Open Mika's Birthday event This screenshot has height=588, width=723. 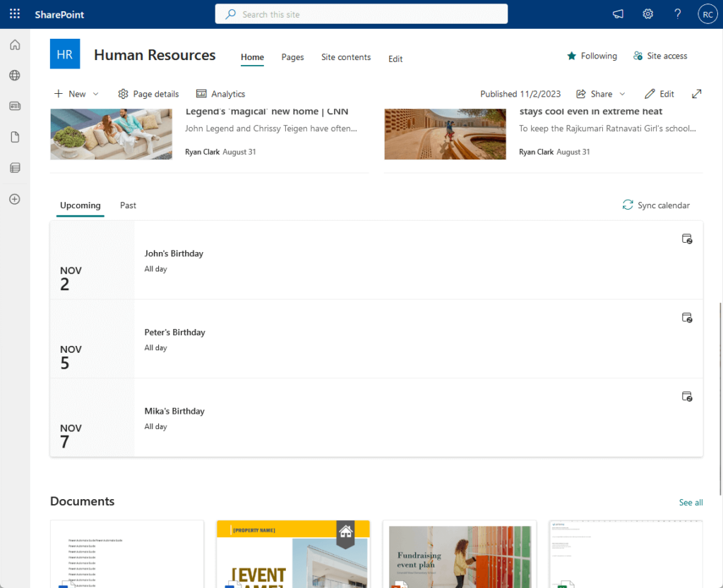click(174, 411)
